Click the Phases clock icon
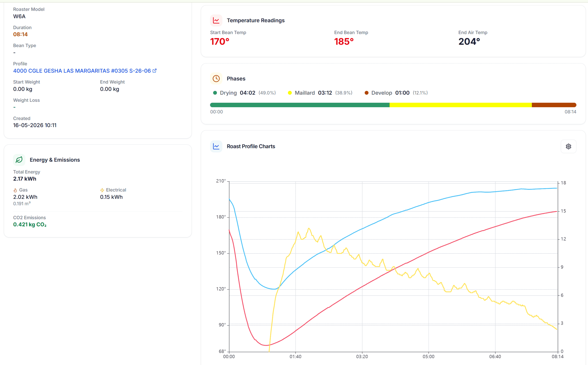 point(216,78)
